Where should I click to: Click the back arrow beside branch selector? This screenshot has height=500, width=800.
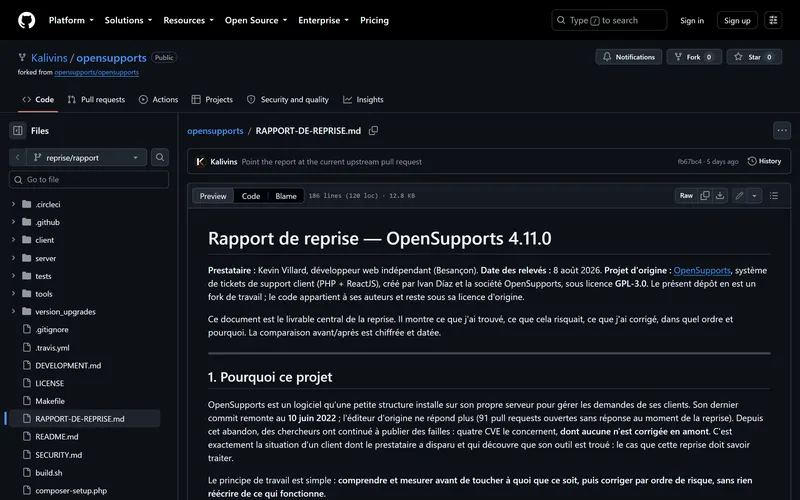tap(17, 157)
